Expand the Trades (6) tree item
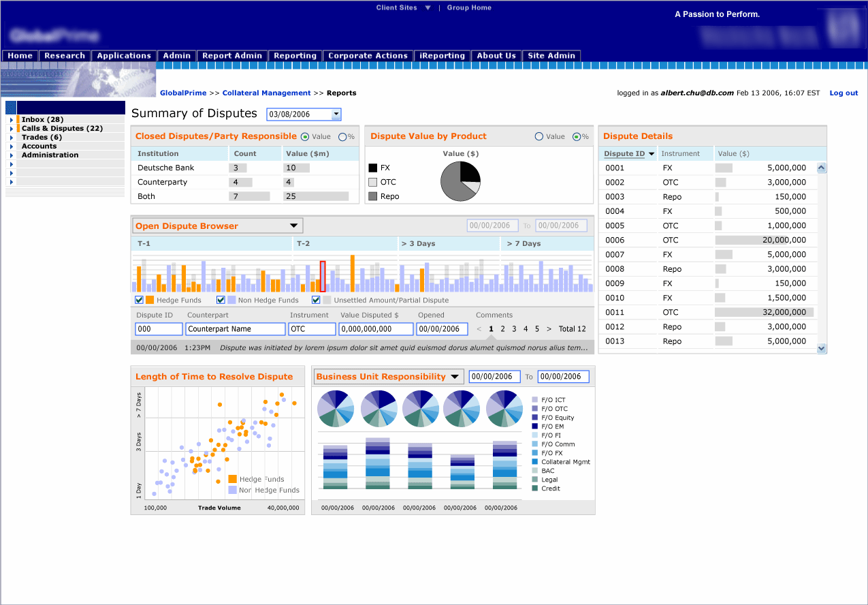The width and height of the screenshot is (868, 605). [11, 138]
